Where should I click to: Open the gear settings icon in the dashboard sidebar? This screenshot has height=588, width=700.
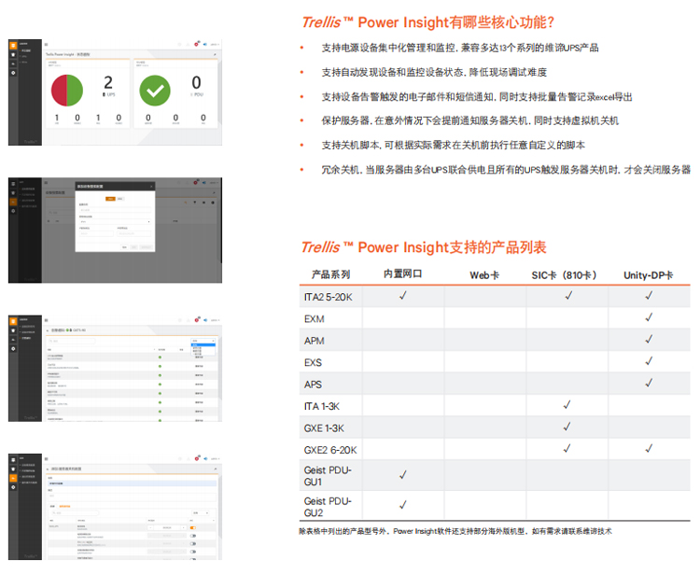point(13,73)
